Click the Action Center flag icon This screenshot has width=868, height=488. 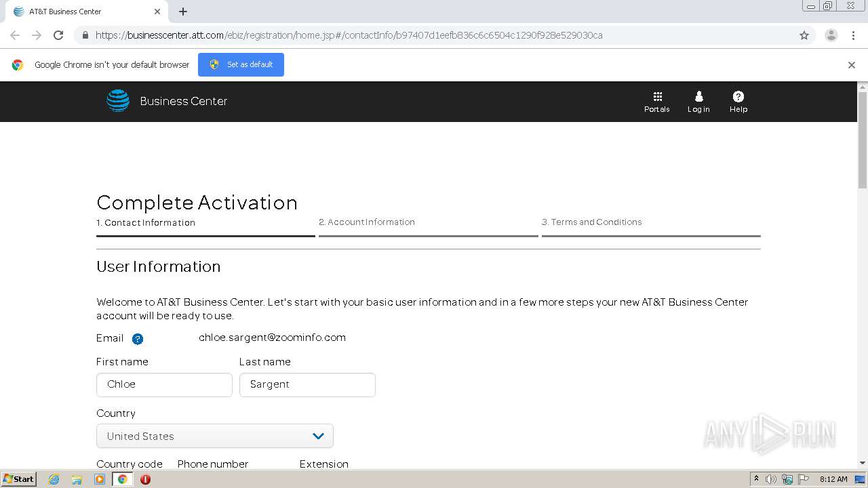[804, 479]
